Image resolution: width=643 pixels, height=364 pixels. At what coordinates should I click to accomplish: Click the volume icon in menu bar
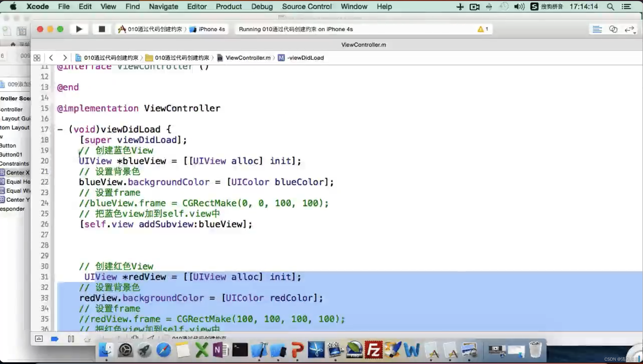click(x=519, y=7)
